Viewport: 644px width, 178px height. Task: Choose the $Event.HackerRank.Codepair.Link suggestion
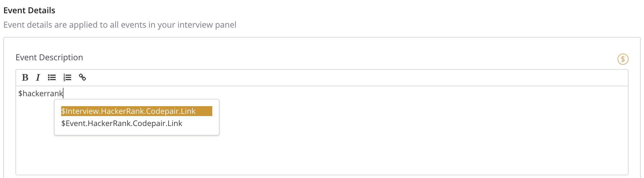coord(122,123)
